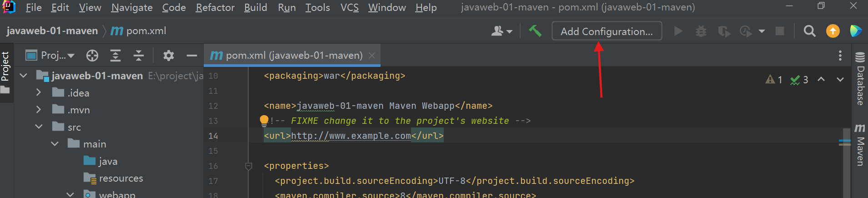Open editor tab three-dots menu
Image resolution: width=868 pixels, height=198 pixels.
tap(840, 56)
